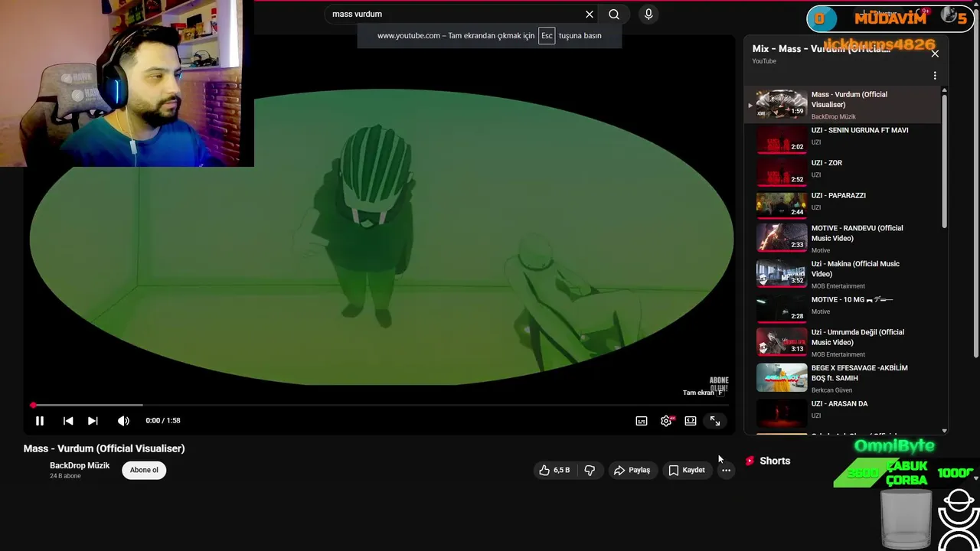The height and width of the screenshot is (551, 980).
Task: Select UZI - ARASAN DA from playlist
Action: point(842,412)
